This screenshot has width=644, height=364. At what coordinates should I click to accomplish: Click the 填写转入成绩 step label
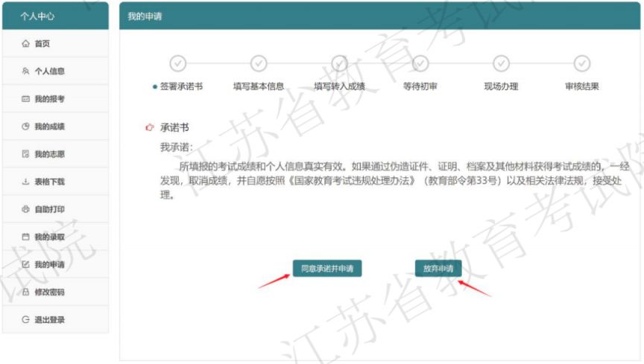pos(340,86)
